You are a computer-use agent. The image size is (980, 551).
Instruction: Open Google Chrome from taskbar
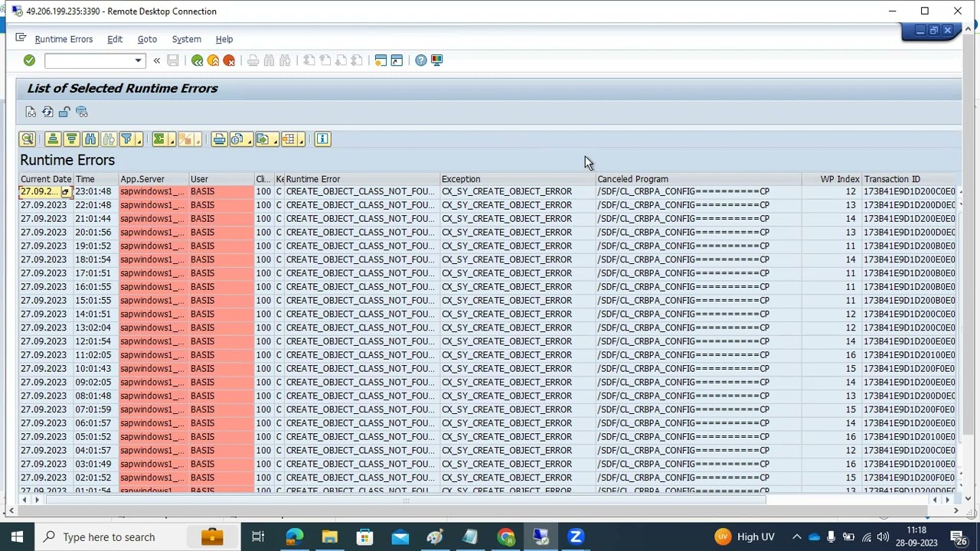tap(505, 537)
